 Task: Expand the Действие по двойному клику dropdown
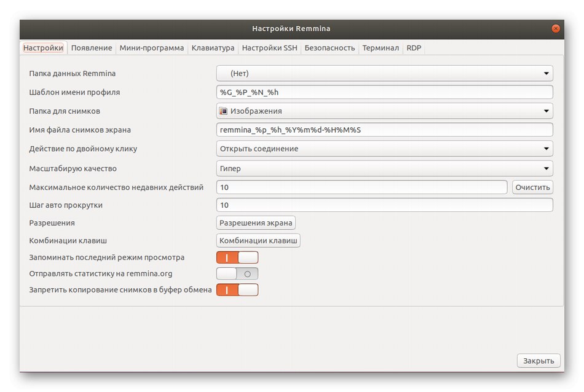pyautogui.click(x=384, y=149)
